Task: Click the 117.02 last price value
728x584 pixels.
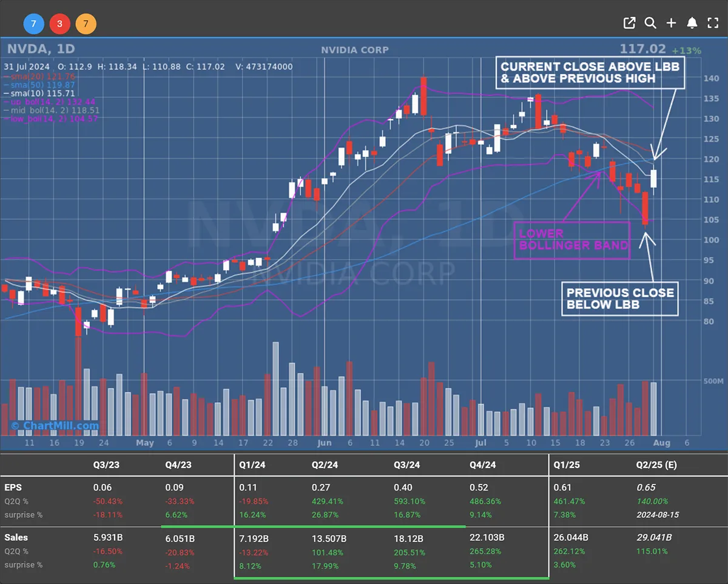Action: pos(642,50)
